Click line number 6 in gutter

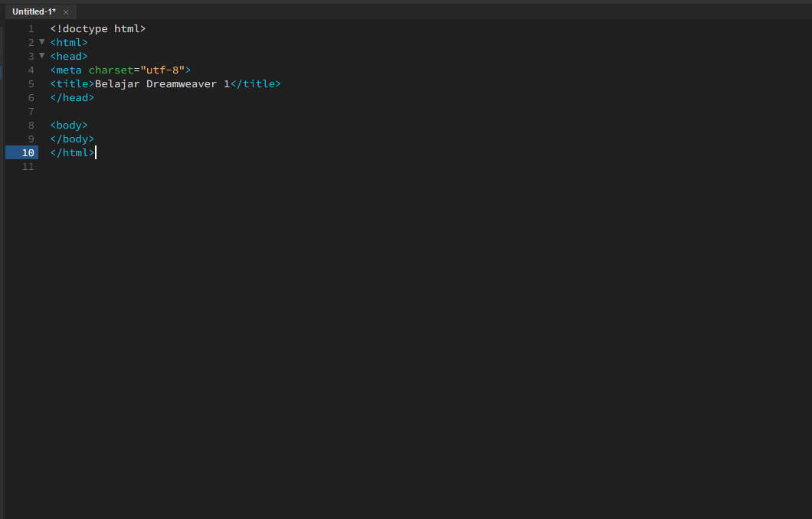coord(31,98)
